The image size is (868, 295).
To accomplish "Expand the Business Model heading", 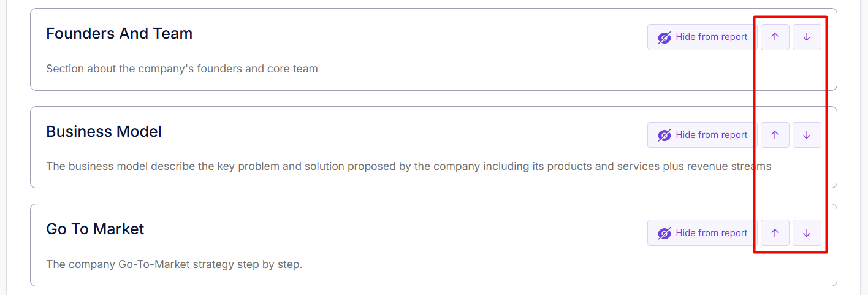I will click(104, 131).
